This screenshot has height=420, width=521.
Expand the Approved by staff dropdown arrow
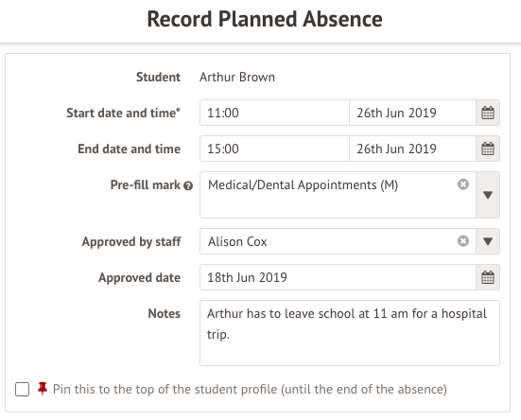click(x=488, y=241)
